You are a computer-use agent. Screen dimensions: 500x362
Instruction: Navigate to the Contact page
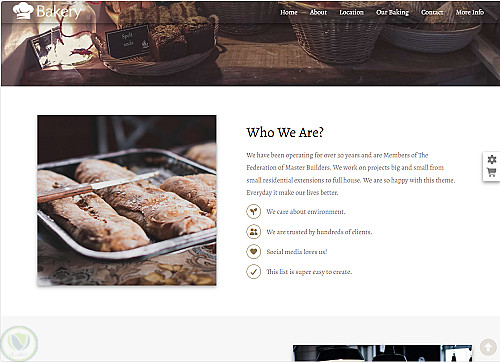tap(432, 12)
